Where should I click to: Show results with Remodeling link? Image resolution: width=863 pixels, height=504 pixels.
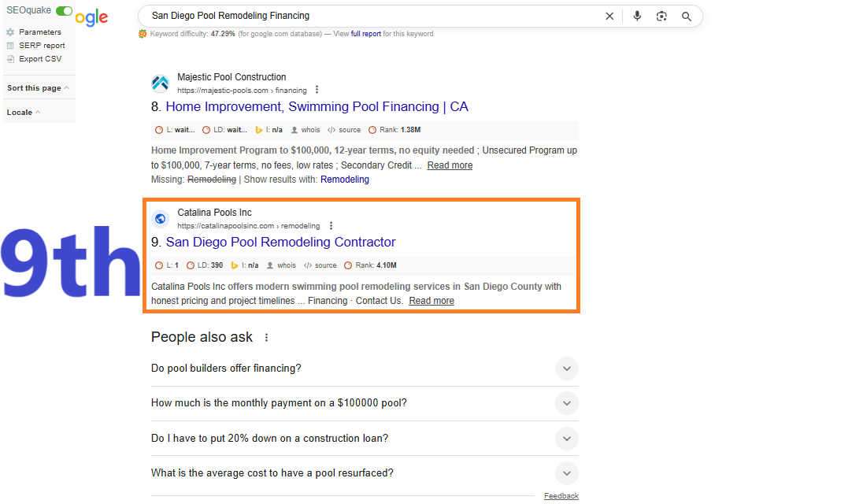[x=345, y=180]
